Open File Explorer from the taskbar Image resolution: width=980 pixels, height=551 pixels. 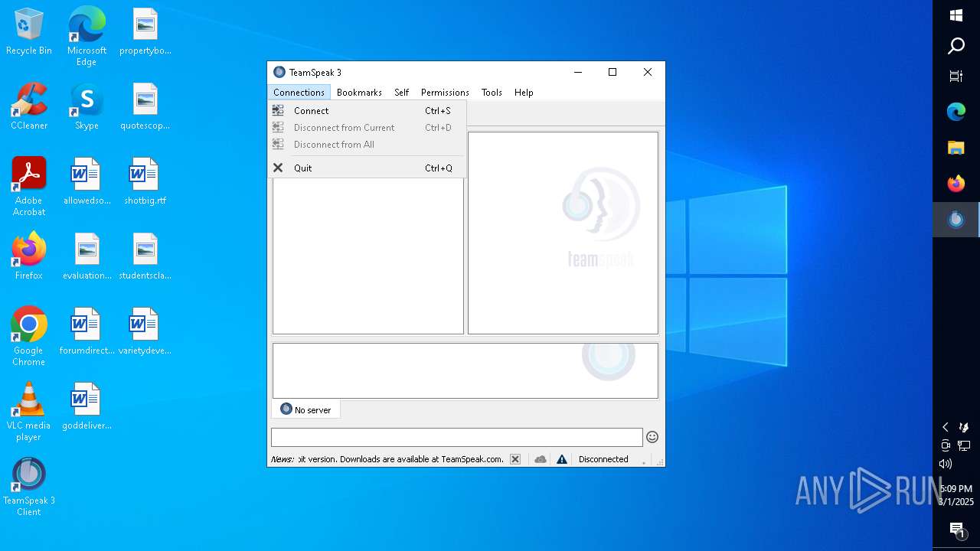956,148
